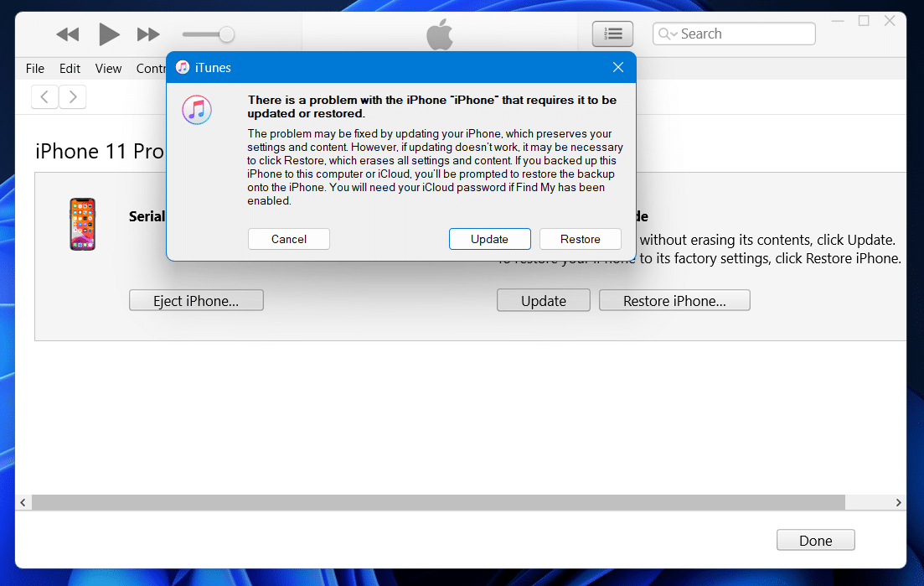Open the search magnifier dropdown

668,34
